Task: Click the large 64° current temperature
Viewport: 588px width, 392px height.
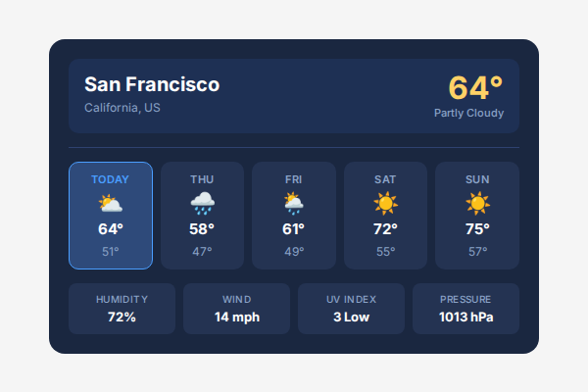Action: pos(475,87)
